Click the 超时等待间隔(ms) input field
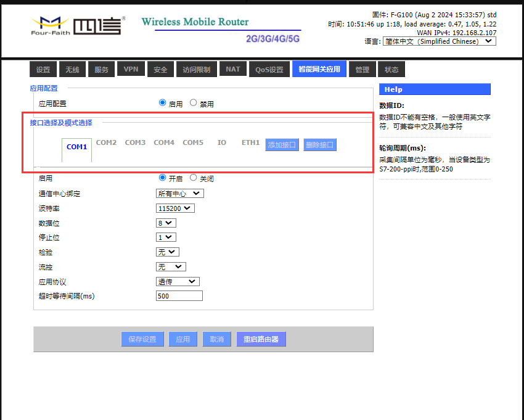Viewport: 524px width, 420px height. point(179,295)
